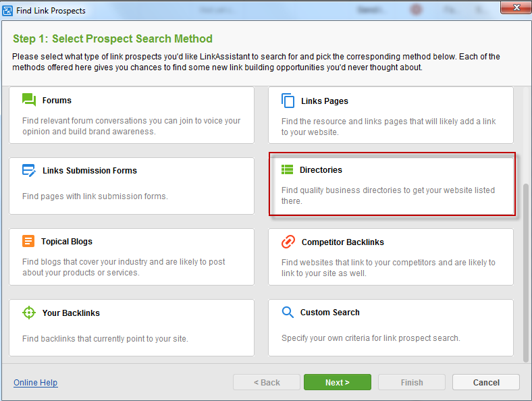Select the Forums search method card
Screen dimensions: 532x401
tap(132, 115)
